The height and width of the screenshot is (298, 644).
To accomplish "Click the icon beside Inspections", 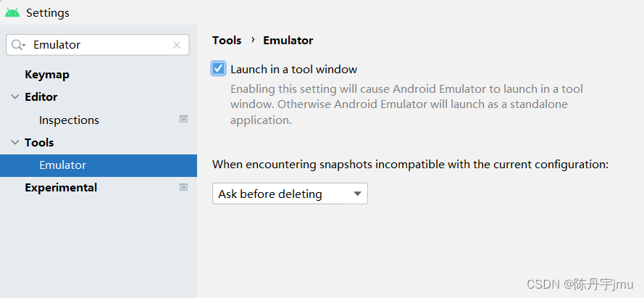I will coord(184,120).
